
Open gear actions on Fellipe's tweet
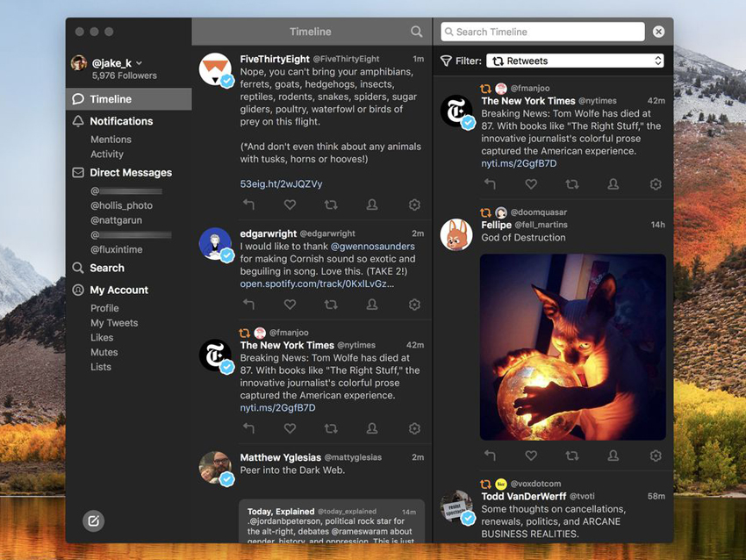[x=656, y=456]
